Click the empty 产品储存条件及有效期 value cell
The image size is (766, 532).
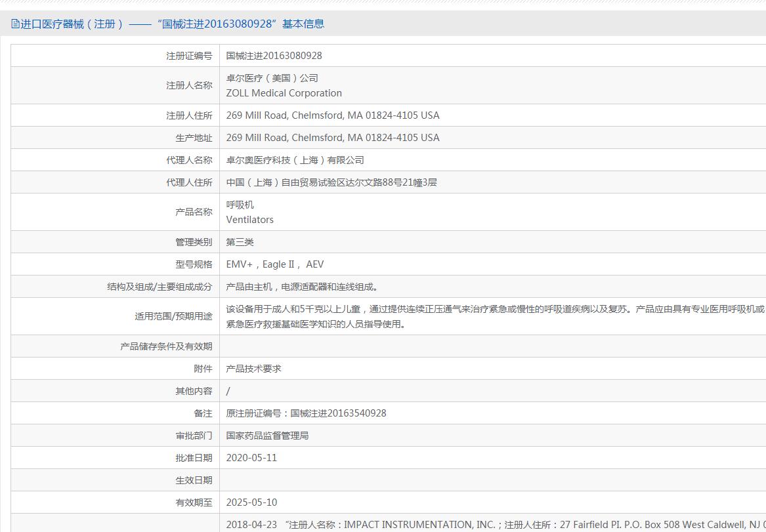(x=492, y=346)
